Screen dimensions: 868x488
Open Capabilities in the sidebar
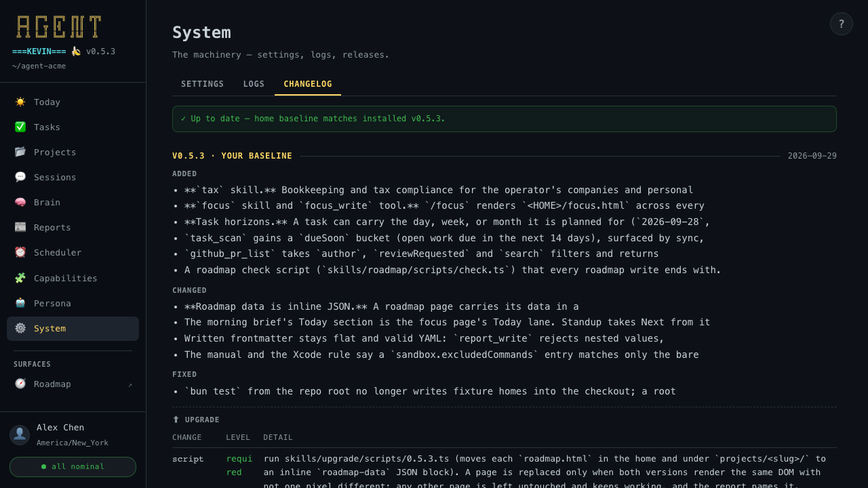pos(73,278)
